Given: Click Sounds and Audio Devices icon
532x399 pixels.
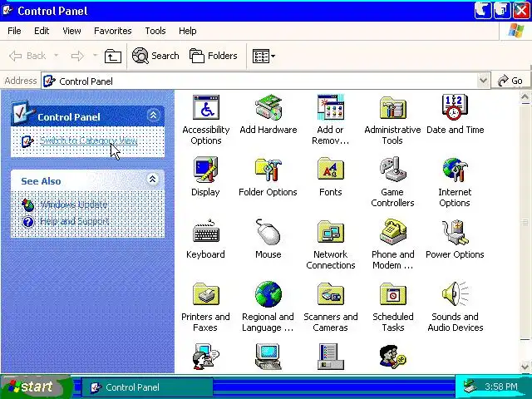Looking at the screenshot, I should 455,293.
